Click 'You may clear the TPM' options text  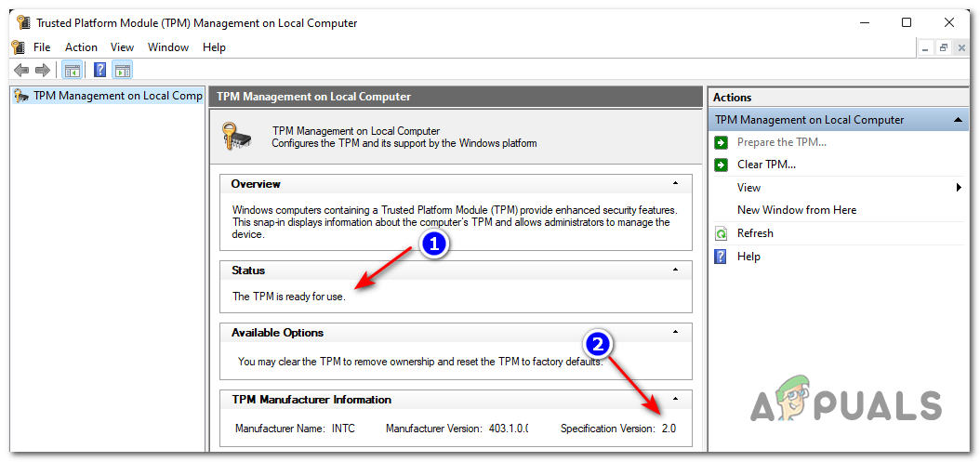click(x=420, y=362)
